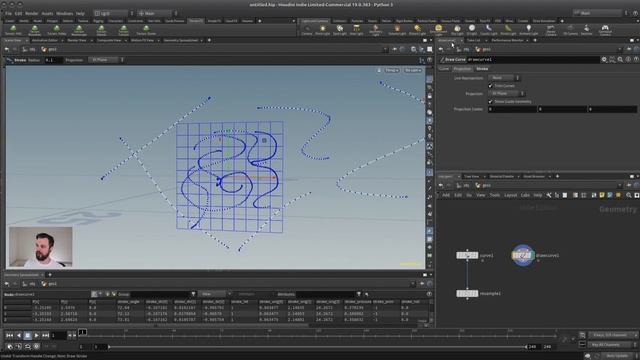Viewport: 640px width, 360px height.
Task: Open the parameter gear menu for drawcurve1
Action: pos(604,60)
